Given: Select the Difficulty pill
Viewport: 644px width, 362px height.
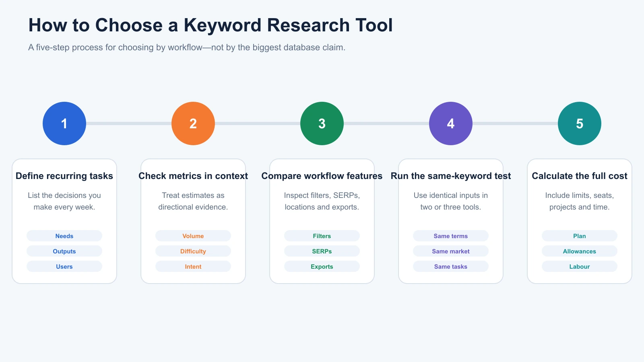Looking at the screenshot, I should pyautogui.click(x=193, y=251).
